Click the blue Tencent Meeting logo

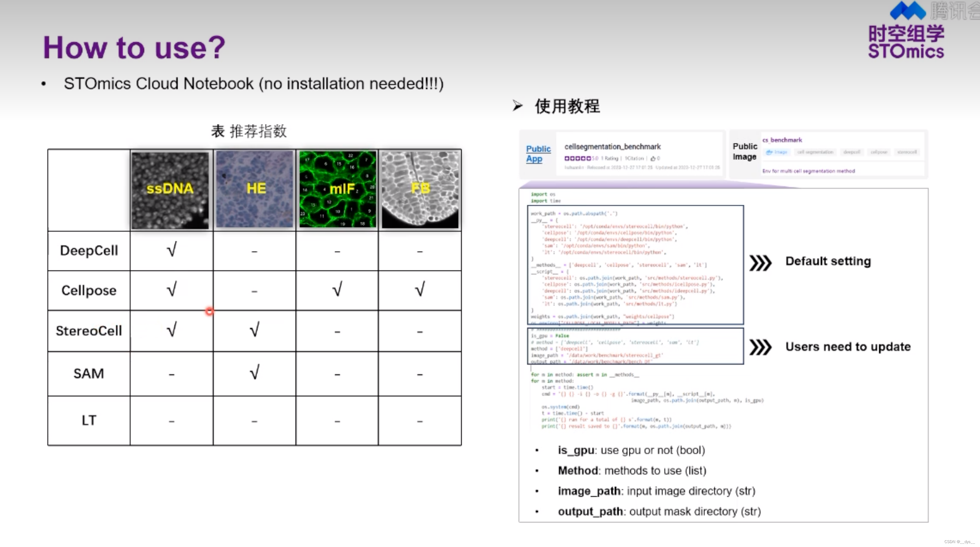[908, 11]
